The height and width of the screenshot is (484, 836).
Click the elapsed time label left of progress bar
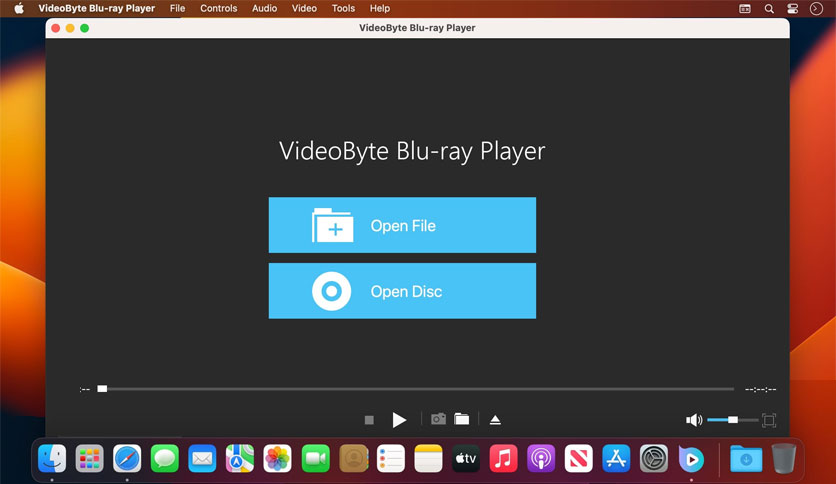[84, 390]
